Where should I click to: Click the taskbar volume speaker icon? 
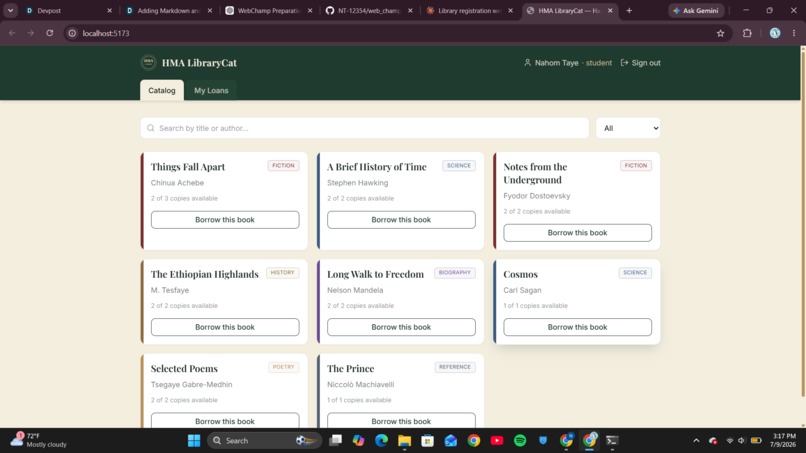click(x=741, y=441)
